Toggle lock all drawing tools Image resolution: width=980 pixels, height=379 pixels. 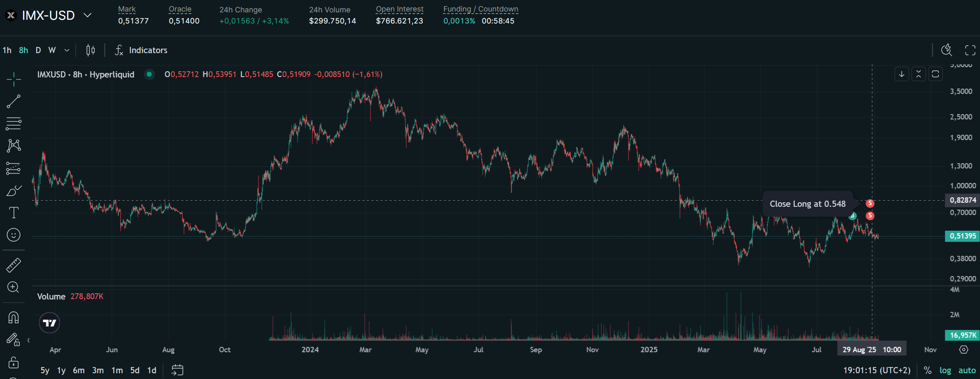(x=14, y=362)
